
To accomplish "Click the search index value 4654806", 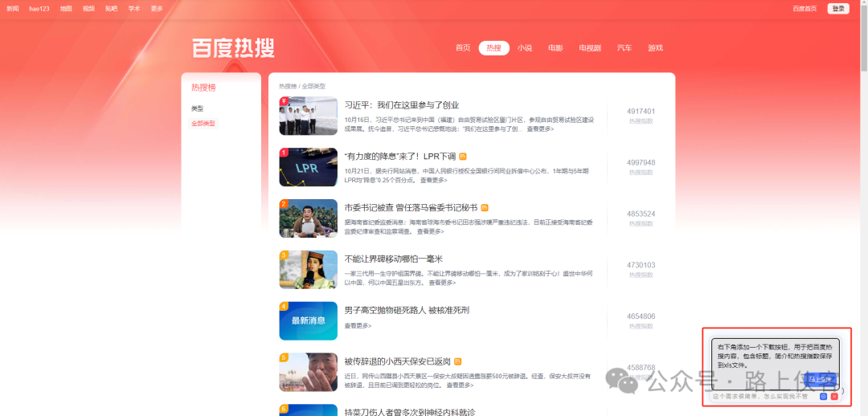I will point(641,316).
